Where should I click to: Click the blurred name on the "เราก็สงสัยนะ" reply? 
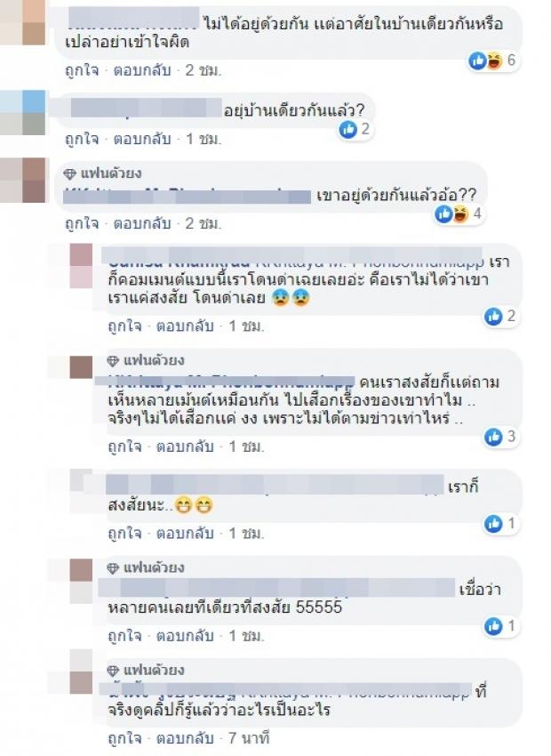(275, 485)
